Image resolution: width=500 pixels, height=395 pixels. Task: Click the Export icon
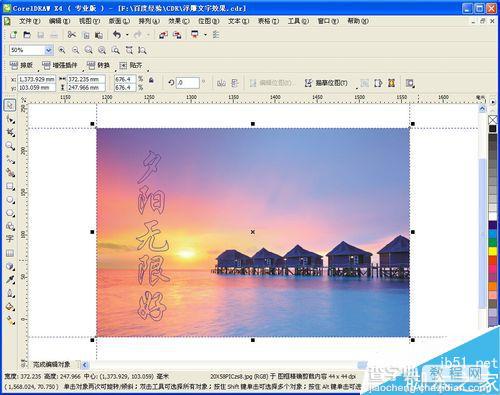pyautogui.click(x=177, y=35)
